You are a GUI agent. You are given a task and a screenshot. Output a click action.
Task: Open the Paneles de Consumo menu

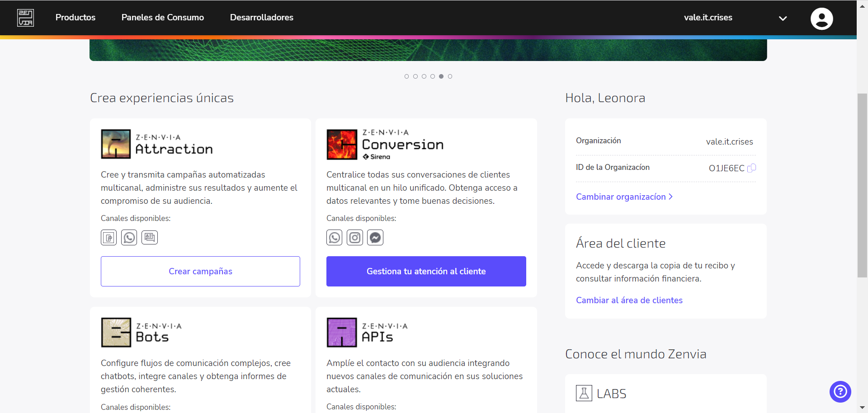163,17
